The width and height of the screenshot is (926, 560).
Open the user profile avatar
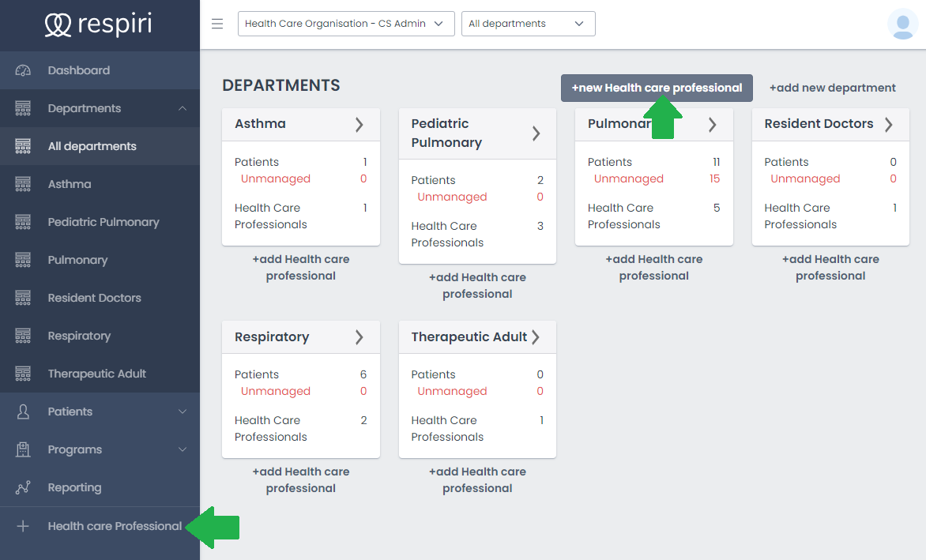coord(902,24)
